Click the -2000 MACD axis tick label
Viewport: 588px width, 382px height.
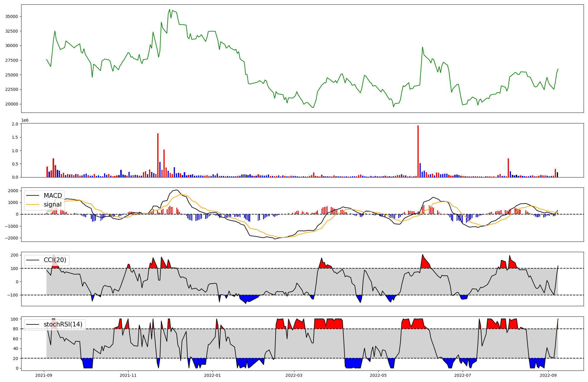coord(11,238)
